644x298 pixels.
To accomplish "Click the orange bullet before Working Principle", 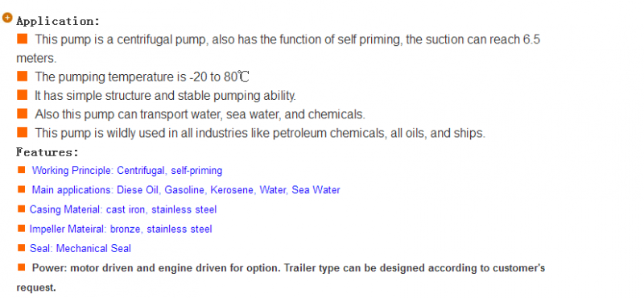I will tap(22, 170).
